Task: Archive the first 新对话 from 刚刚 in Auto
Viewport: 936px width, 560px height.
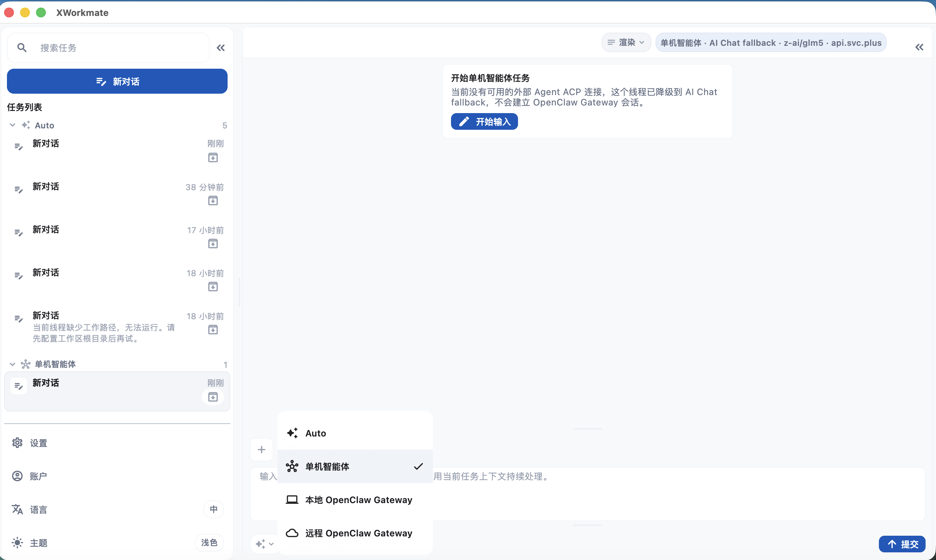Action: [x=213, y=158]
